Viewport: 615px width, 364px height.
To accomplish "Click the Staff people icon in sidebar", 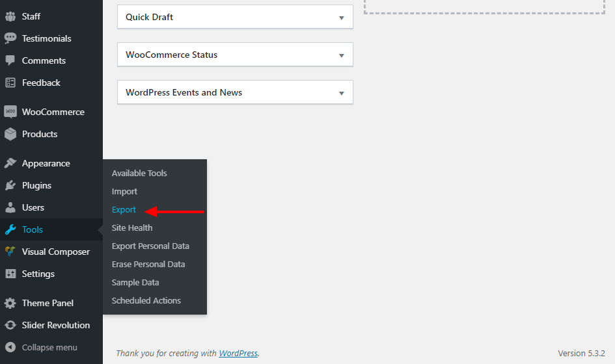I will click(10, 16).
